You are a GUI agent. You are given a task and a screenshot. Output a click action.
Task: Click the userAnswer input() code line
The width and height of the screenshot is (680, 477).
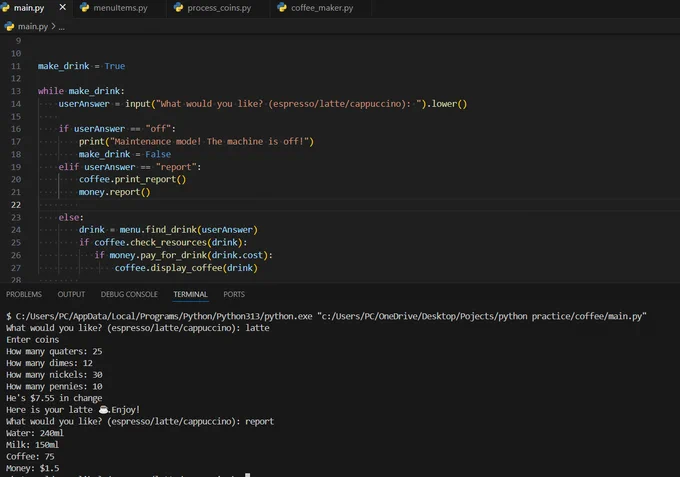click(x=263, y=104)
